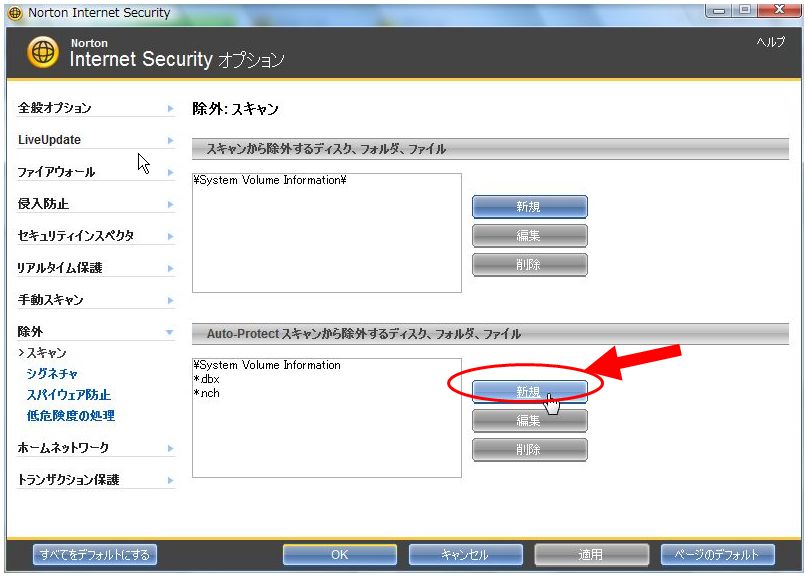Viewport: 805px width, 578px height.
Task: Click the すべてをデフォルトにする button
Action: 95,554
